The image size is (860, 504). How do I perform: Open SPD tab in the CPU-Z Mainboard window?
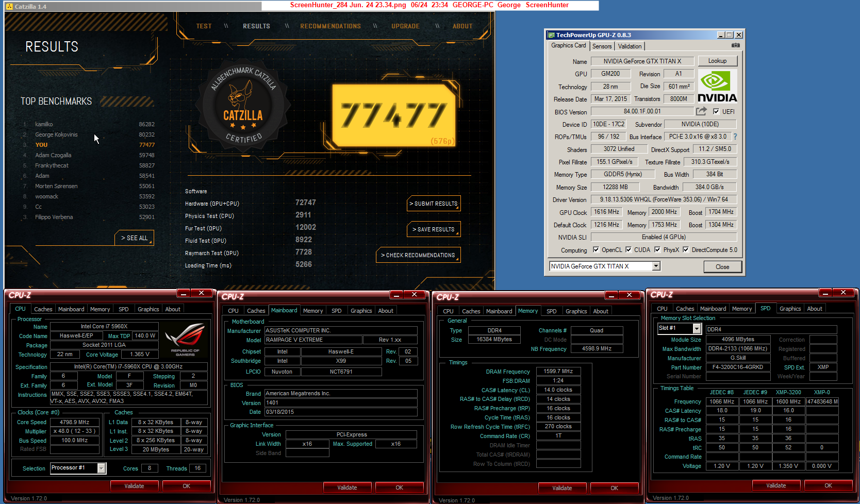336,311
